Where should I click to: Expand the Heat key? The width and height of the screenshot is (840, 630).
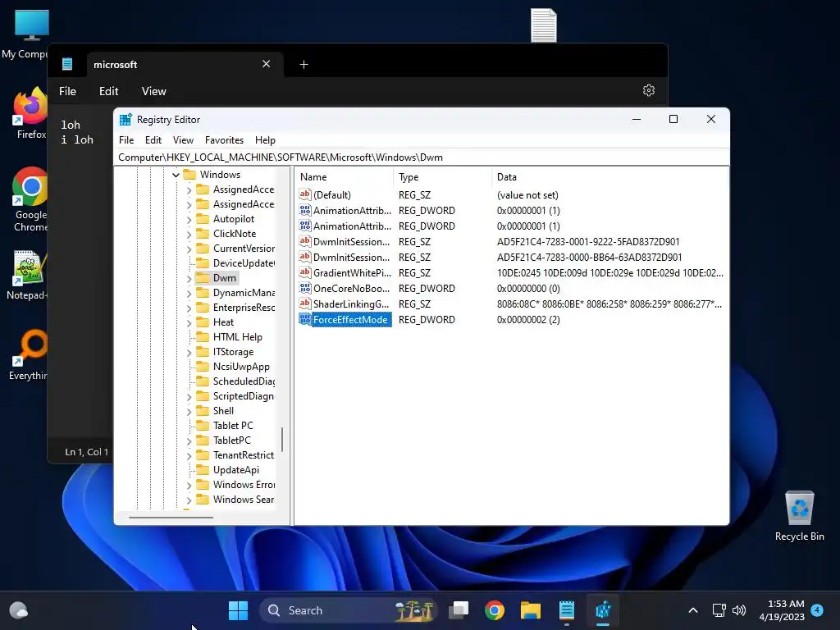189,322
